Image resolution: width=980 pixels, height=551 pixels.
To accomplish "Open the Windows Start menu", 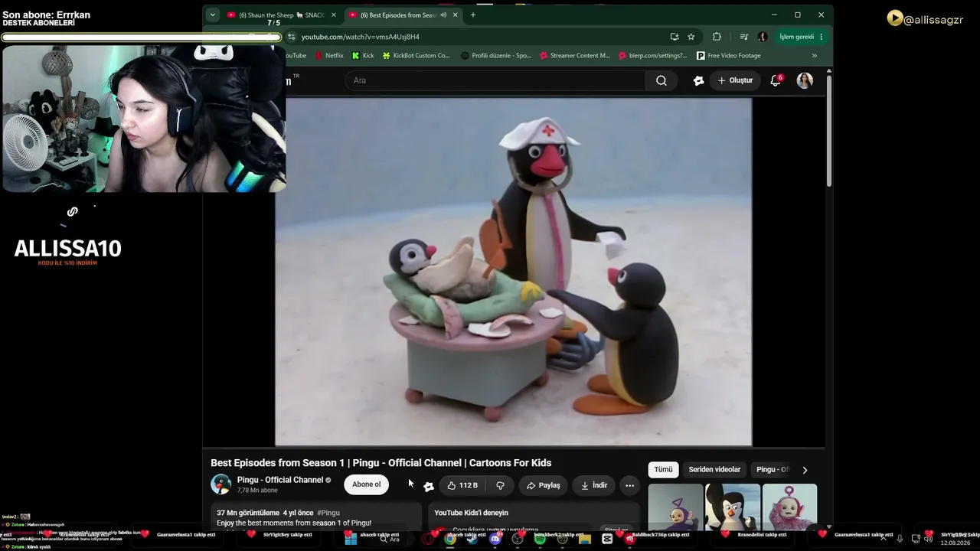I will [351, 539].
